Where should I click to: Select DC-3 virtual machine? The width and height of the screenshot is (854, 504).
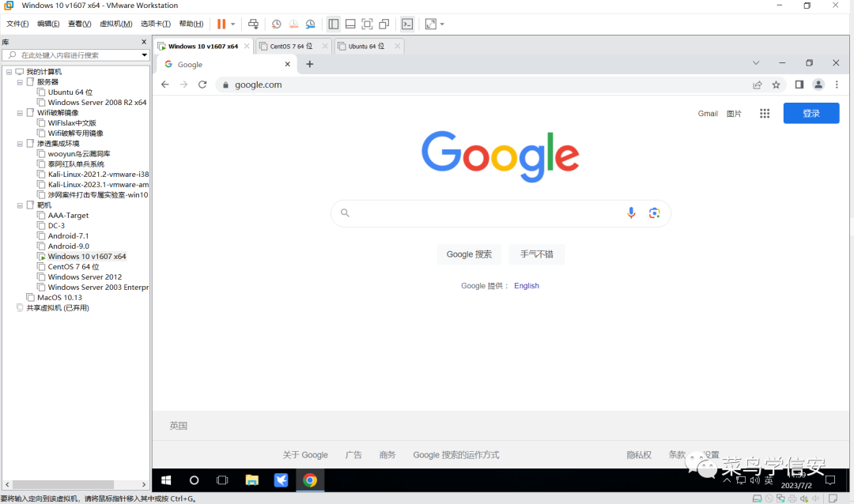pyautogui.click(x=56, y=225)
